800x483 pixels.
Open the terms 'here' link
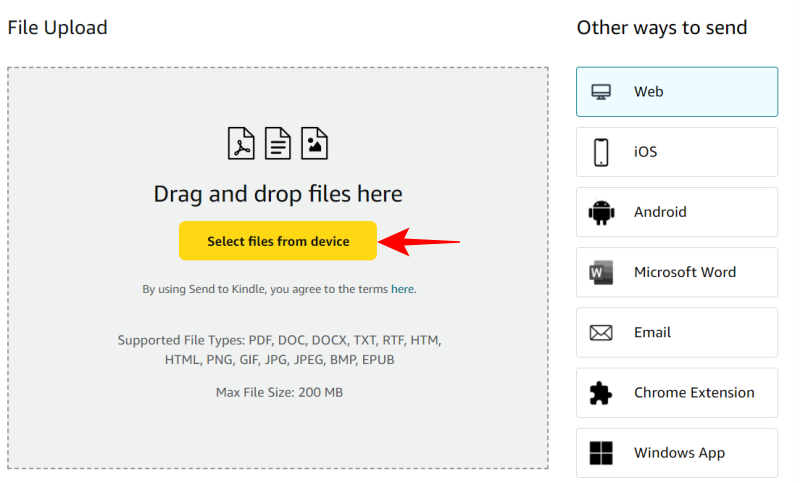pyautogui.click(x=403, y=289)
